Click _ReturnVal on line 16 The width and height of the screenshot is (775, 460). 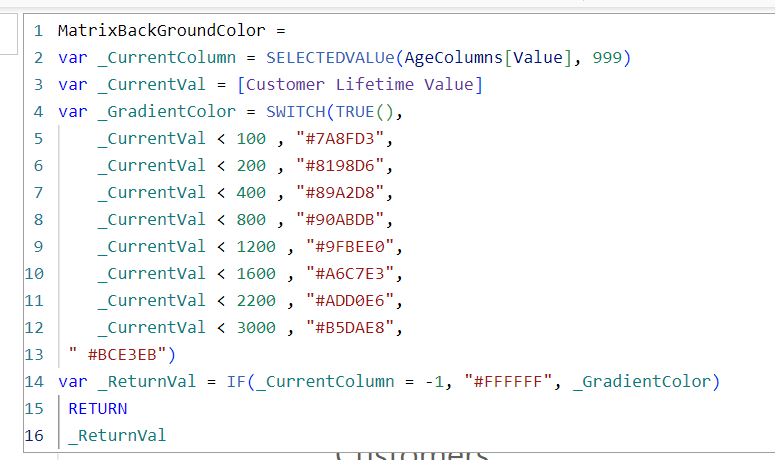(x=117, y=436)
